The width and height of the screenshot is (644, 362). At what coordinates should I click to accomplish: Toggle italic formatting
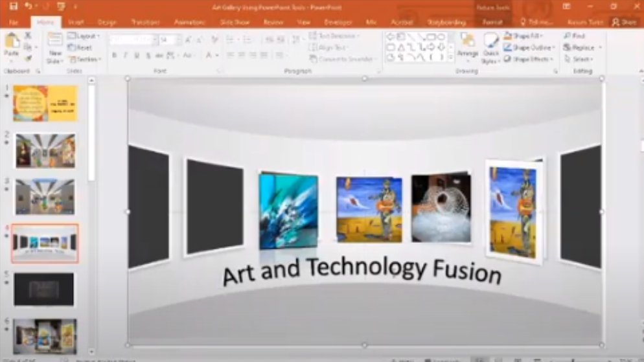[125, 55]
